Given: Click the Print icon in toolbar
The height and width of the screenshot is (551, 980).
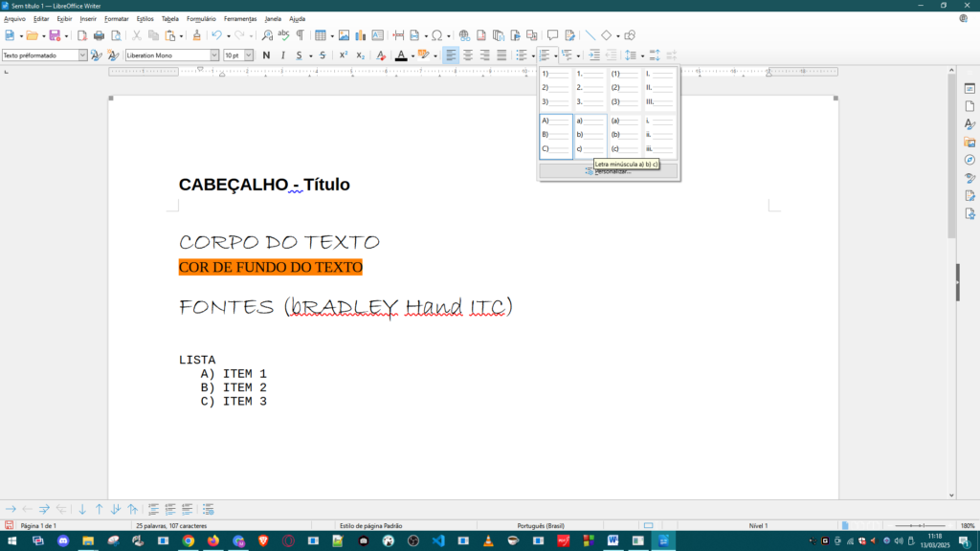Looking at the screenshot, I should coord(99,35).
